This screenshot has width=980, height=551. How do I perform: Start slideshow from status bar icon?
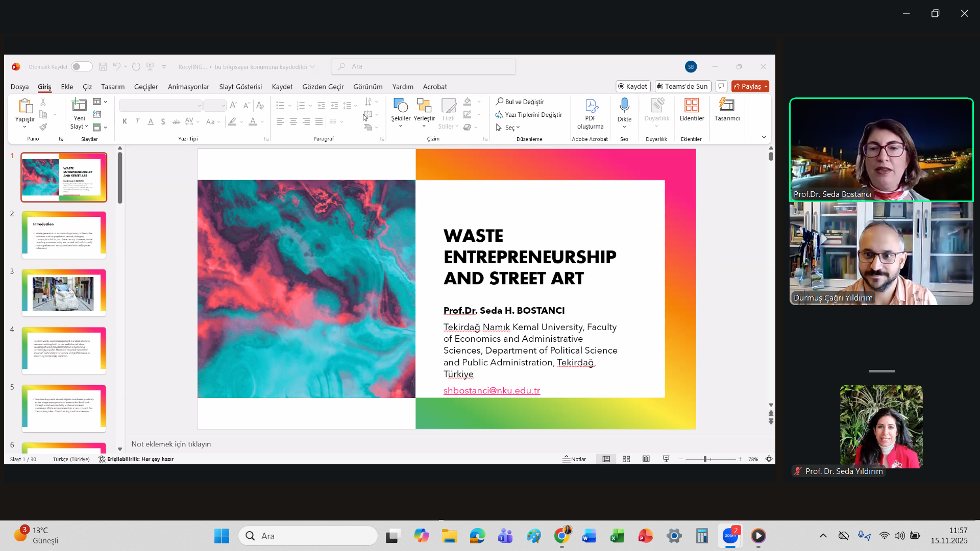666,459
